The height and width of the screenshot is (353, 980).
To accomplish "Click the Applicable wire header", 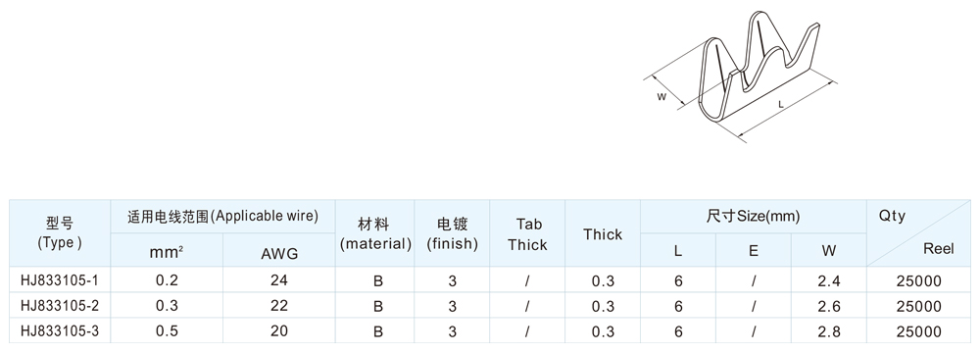I will (x=223, y=217).
